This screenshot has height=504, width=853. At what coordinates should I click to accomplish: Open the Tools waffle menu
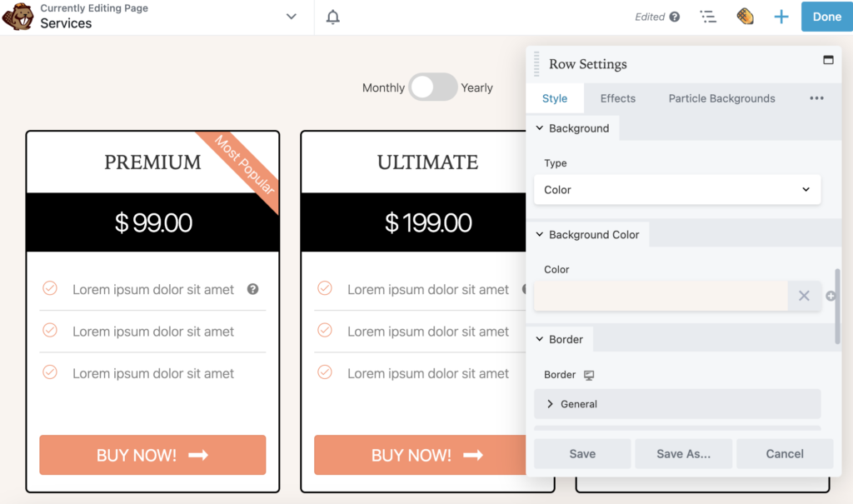point(745,16)
